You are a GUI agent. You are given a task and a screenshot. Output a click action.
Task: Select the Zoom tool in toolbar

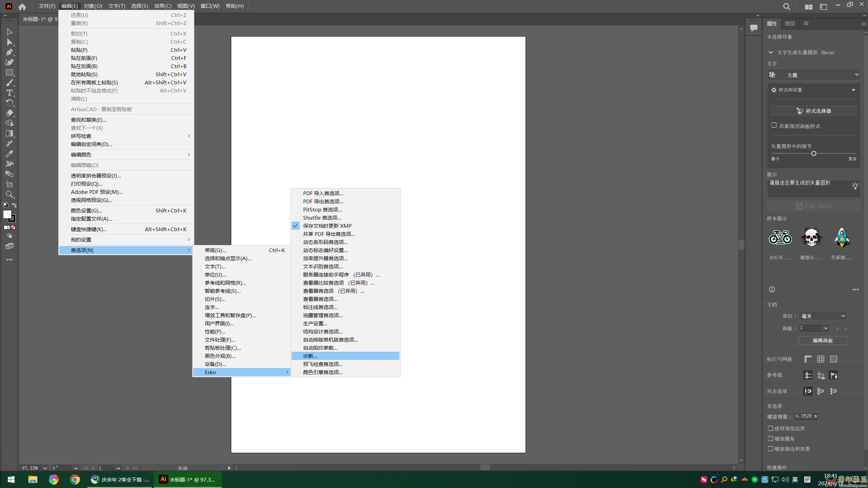coord(9,195)
